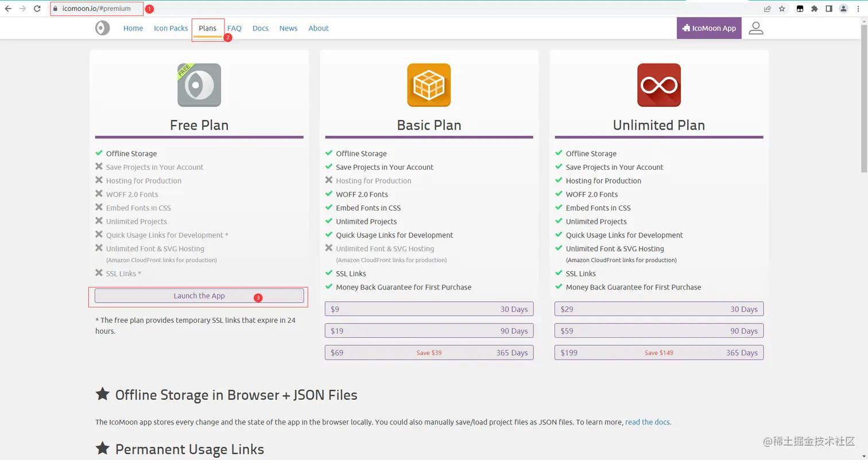Click 'Quick Usage Links for Development' under Unlimited Plan
The image size is (868, 460).
(625, 235)
